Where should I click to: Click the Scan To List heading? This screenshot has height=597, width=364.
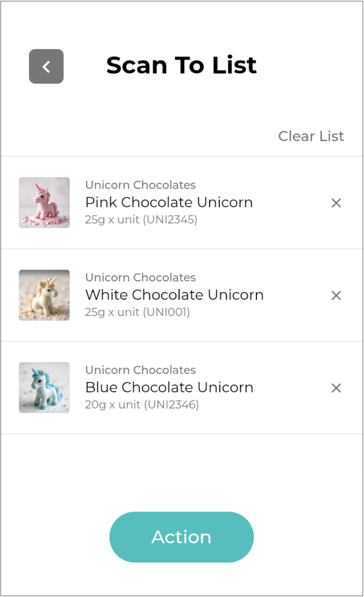coord(181,65)
